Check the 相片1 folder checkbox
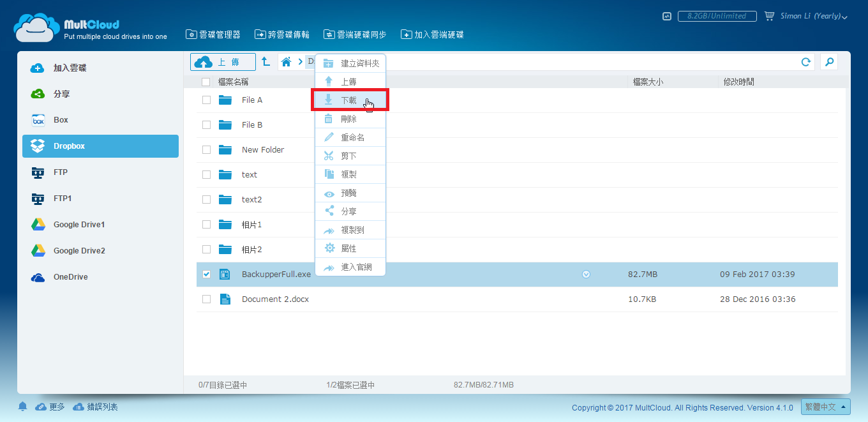The height and width of the screenshot is (422, 868). [206, 225]
